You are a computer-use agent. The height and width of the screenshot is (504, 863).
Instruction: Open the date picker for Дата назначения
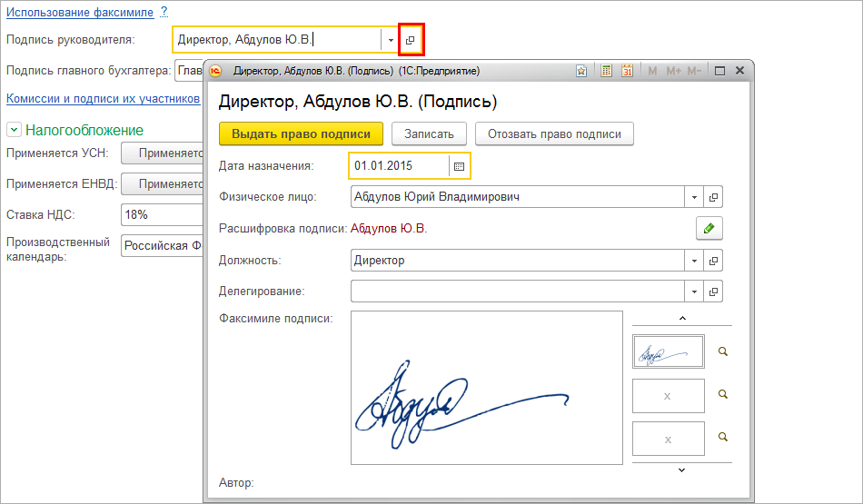pos(459,166)
